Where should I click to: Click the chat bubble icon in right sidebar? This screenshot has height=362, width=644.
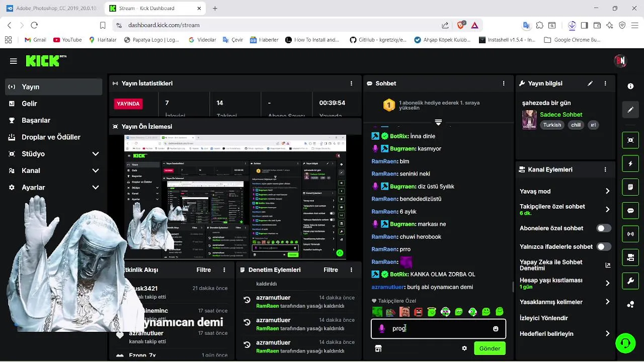click(630, 211)
